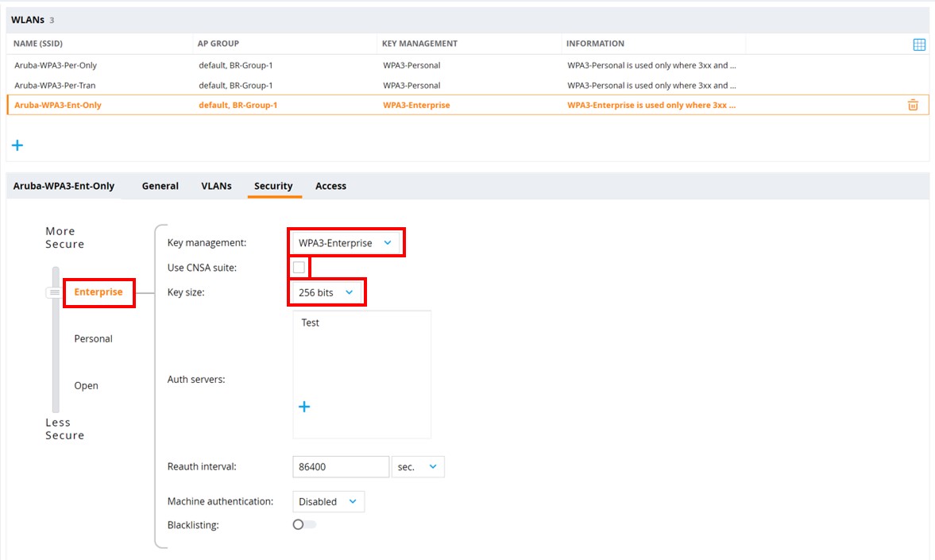Image resolution: width=935 pixels, height=560 pixels.
Task: Open the Machine authentication dropdown
Action: (x=329, y=501)
